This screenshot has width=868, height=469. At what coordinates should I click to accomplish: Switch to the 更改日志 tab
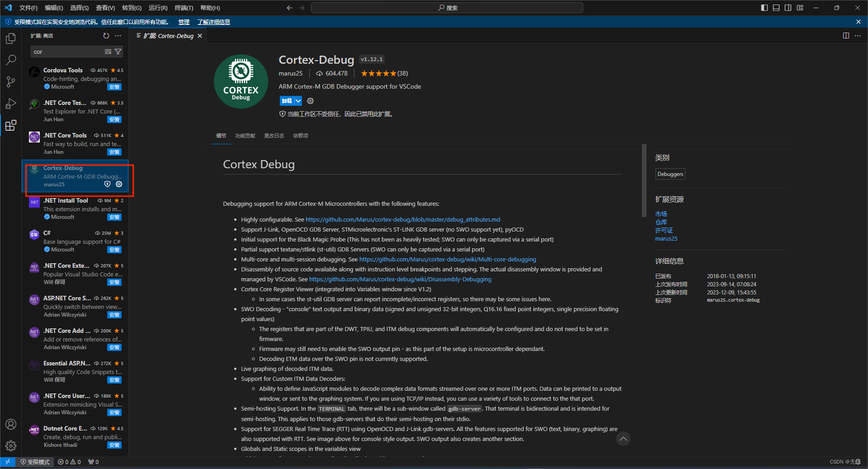[274, 135]
